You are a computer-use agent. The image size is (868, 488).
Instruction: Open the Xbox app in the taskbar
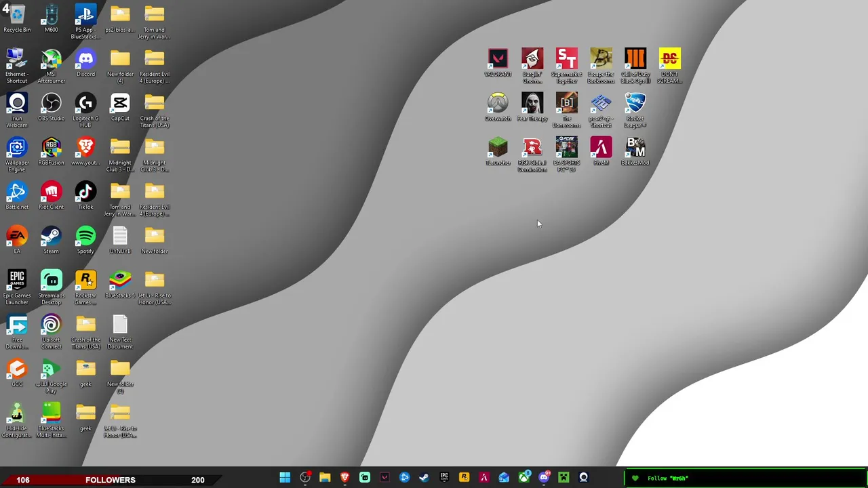pyautogui.click(x=524, y=478)
